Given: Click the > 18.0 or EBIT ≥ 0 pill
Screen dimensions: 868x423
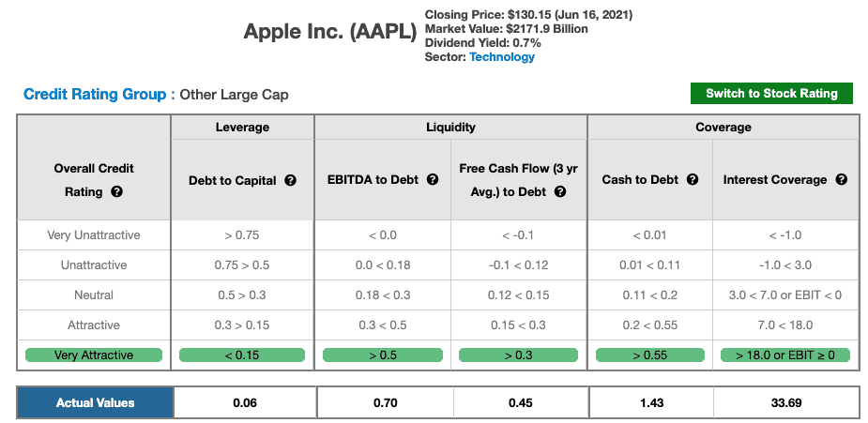Looking at the screenshot, I should pos(785,355).
